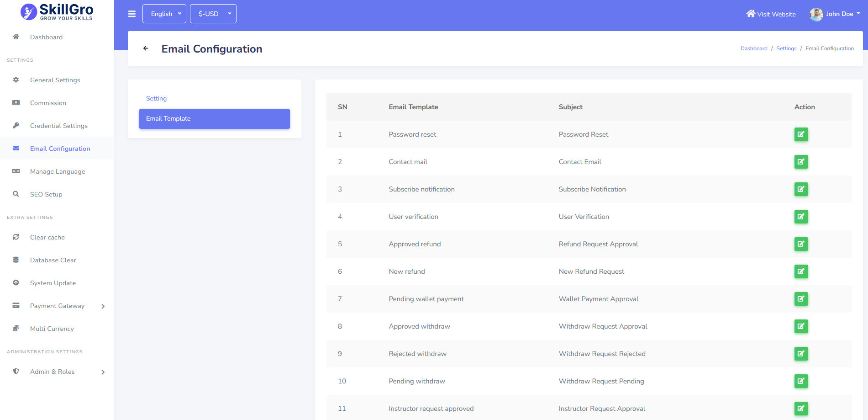Click the Clear cache refresh icon

tap(16, 237)
